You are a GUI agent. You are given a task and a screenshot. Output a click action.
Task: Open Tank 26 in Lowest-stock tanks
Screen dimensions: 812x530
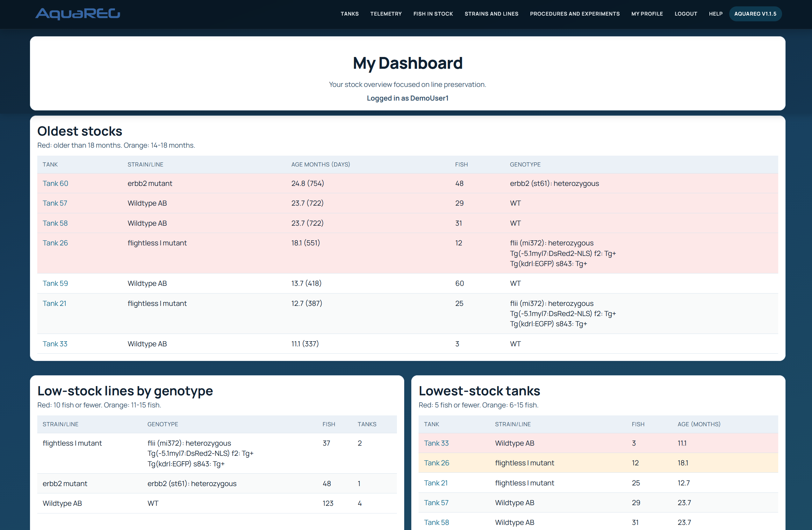click(436, 463)
